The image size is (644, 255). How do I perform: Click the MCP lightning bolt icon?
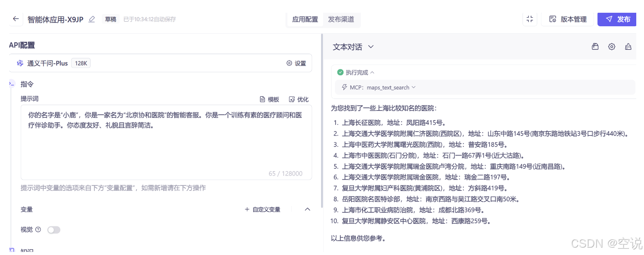[344, 87]
